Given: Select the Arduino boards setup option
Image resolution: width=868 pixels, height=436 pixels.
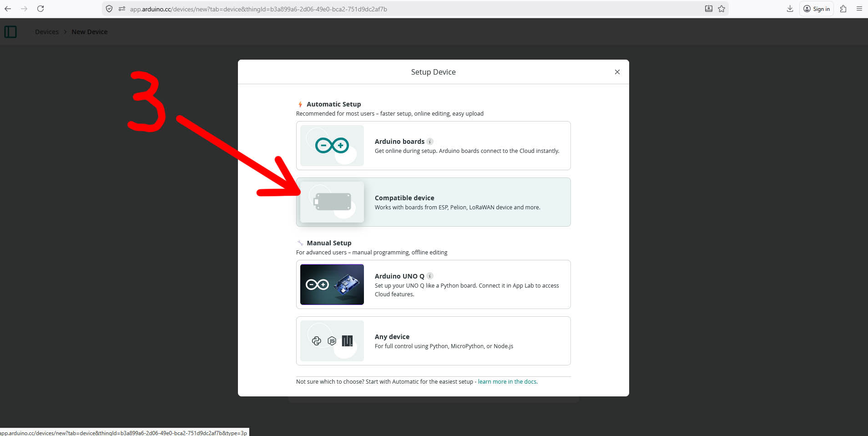Looking at the screenshot, I should 434,146.
